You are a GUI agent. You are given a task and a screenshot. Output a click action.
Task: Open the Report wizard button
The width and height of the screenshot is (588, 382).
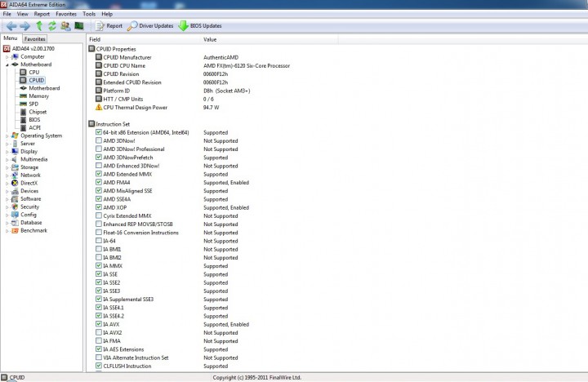coord(109,26)
